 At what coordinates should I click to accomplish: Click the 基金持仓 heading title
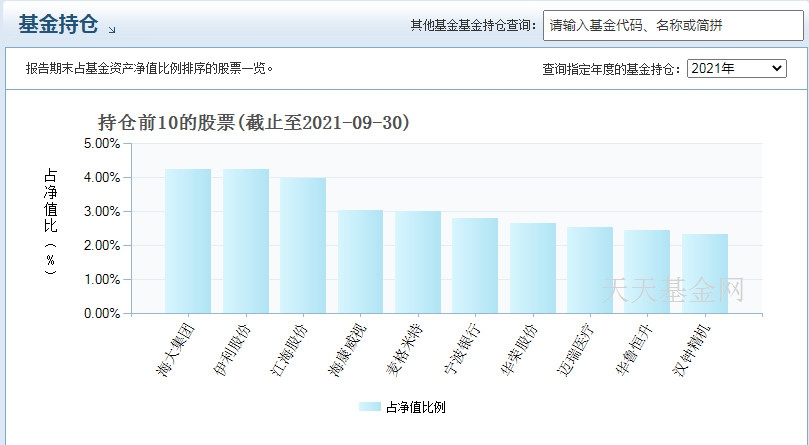[58, 24]
